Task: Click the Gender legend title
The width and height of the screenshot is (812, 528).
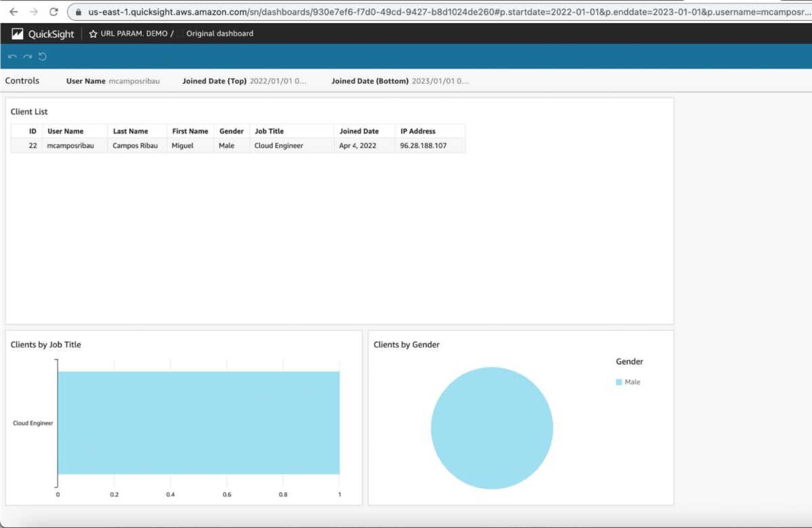Action: pos(629,362)
